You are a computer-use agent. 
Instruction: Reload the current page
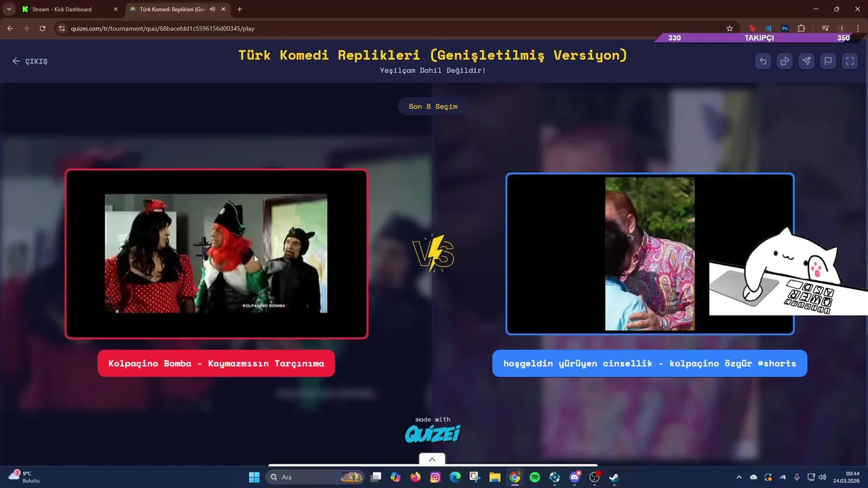click(x=42, y=28)
